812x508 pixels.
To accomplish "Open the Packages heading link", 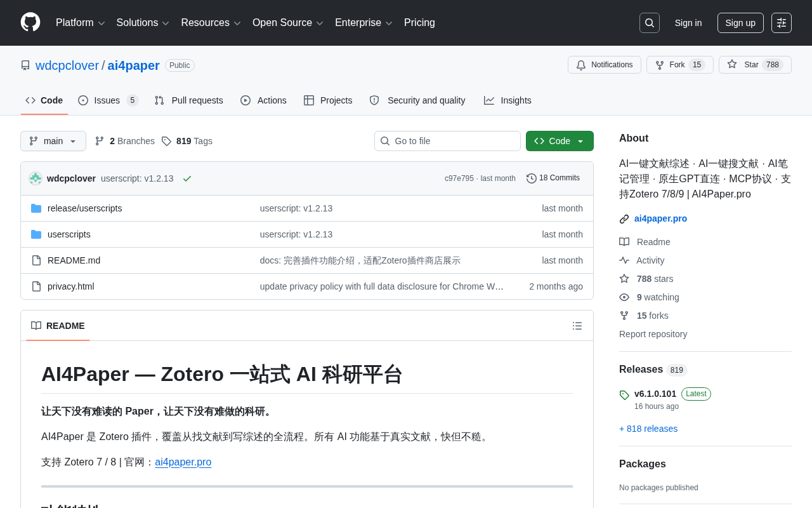I will pos(643,464).
